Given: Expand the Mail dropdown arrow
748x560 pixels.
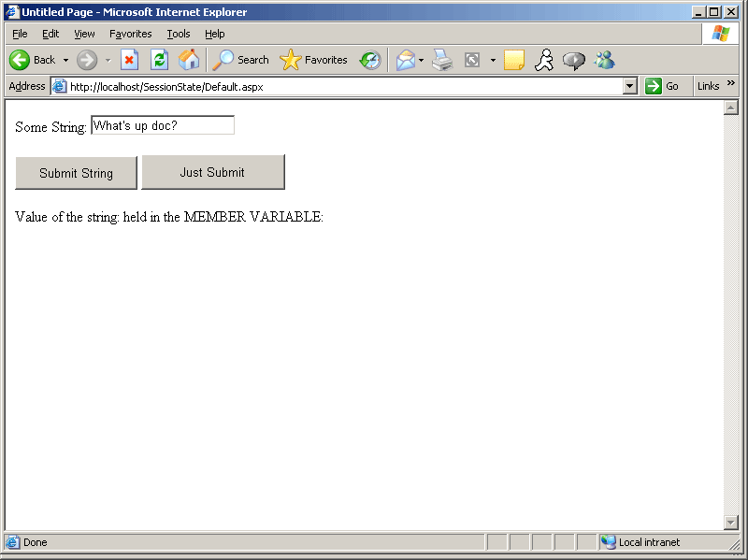Looking at the screenshot, I should click(x=422, y=61).
